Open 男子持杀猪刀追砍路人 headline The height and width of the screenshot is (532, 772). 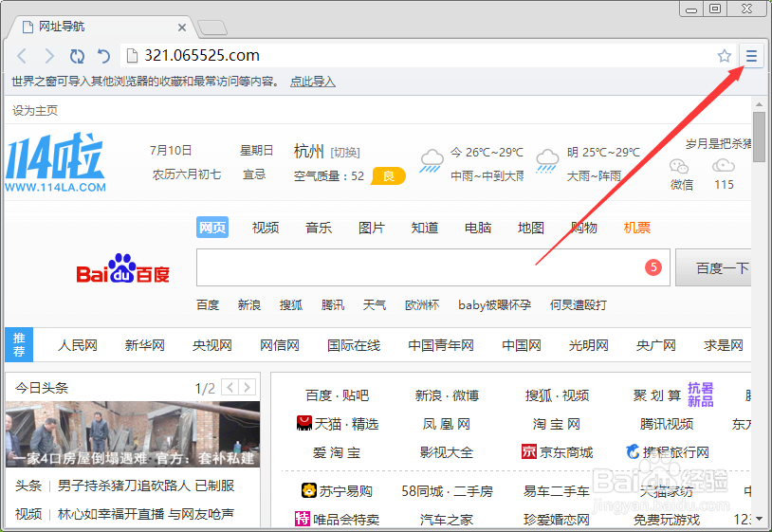[146, 486]
